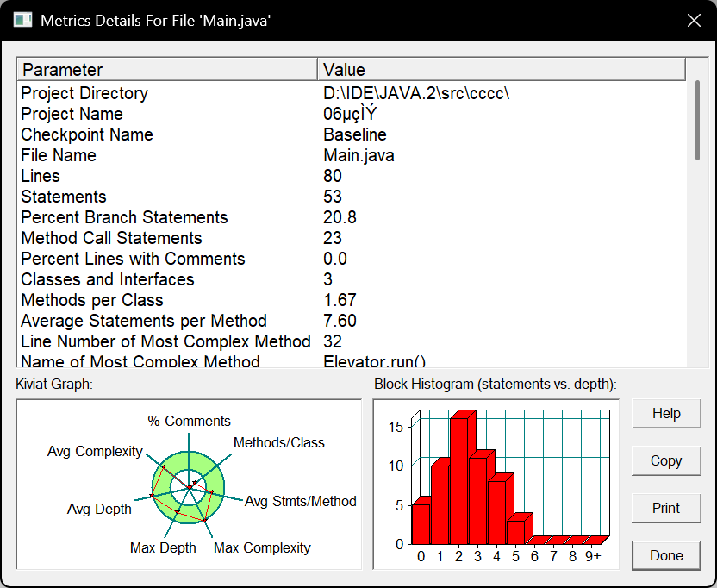The height and width of the screenshot is (588, 717).
Task: Click the histogram bar for depth 0
Action: pos(421,523)
